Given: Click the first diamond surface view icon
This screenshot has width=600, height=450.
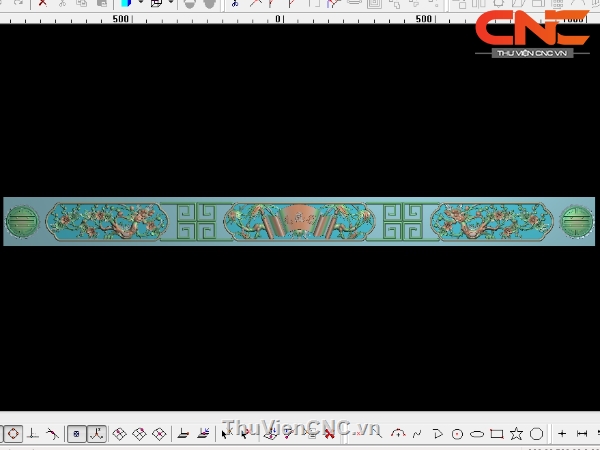Looking at the screenshot, I should tap(120, 434).
